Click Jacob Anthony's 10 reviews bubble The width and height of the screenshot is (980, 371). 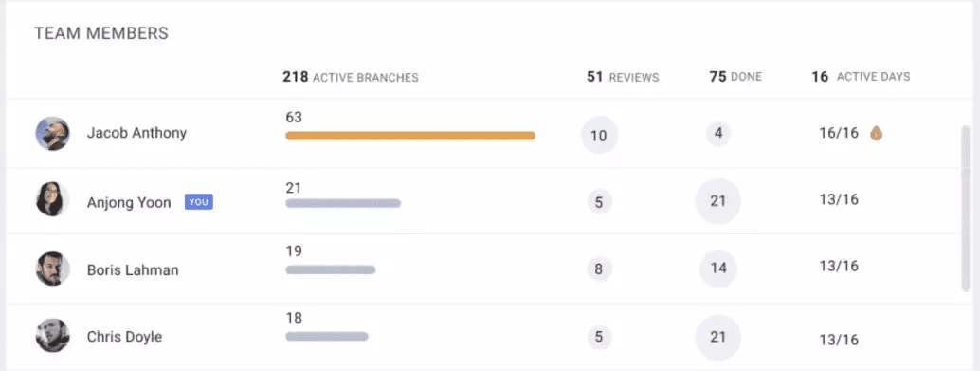[x=599, y=135]
